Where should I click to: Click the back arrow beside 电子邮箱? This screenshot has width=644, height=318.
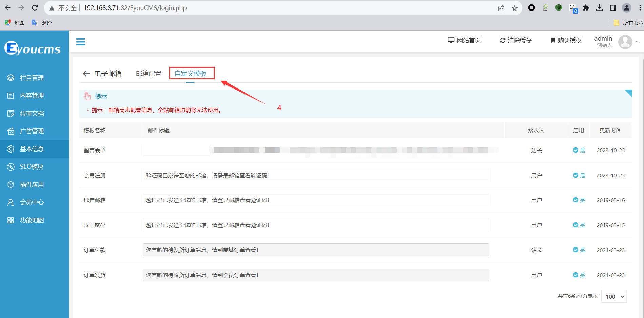click(86, 74)
